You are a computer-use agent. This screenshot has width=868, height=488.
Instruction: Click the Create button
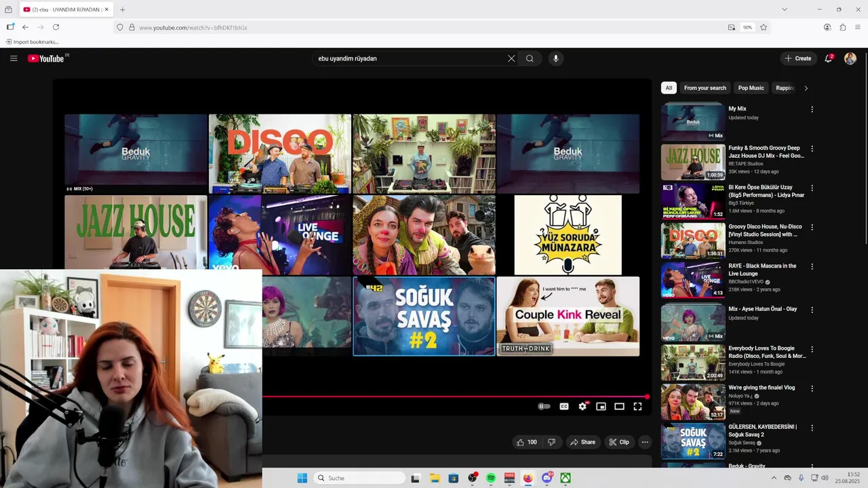click(x=798, y=58)
